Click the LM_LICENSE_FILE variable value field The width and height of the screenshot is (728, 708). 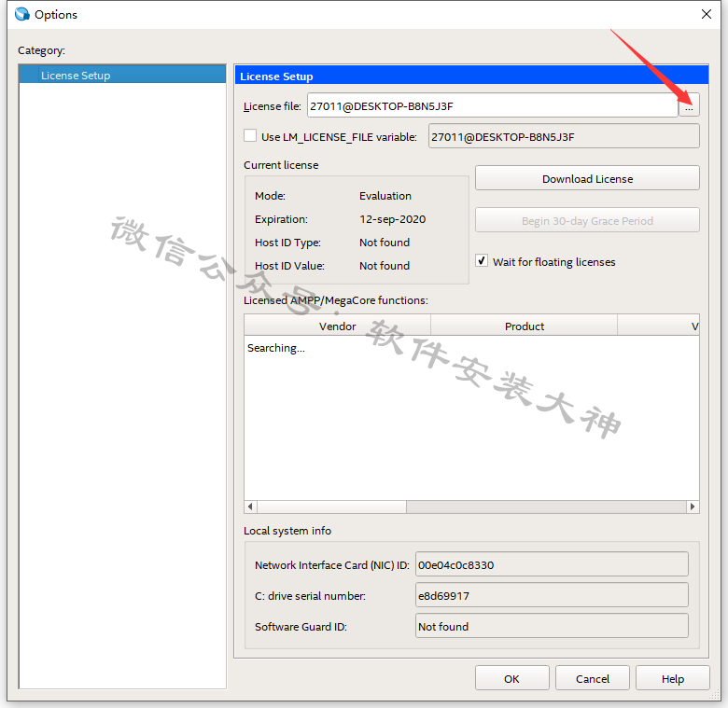coord(563,137)
